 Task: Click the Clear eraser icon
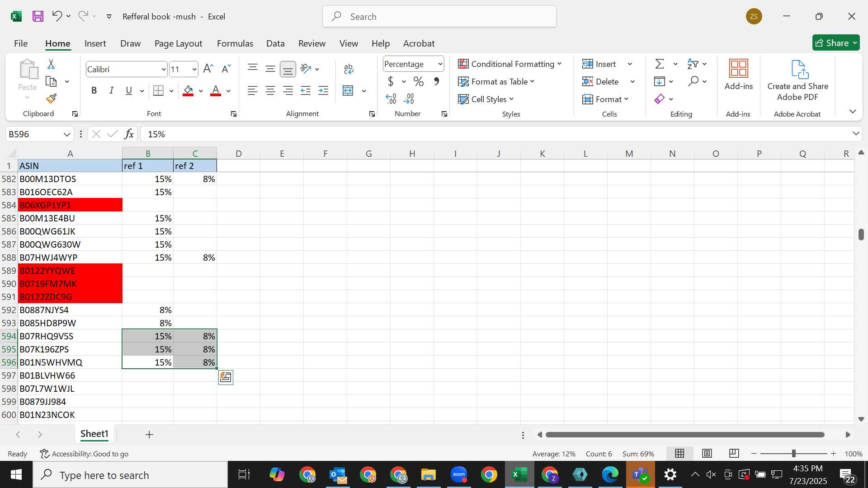tap(660, 99)
